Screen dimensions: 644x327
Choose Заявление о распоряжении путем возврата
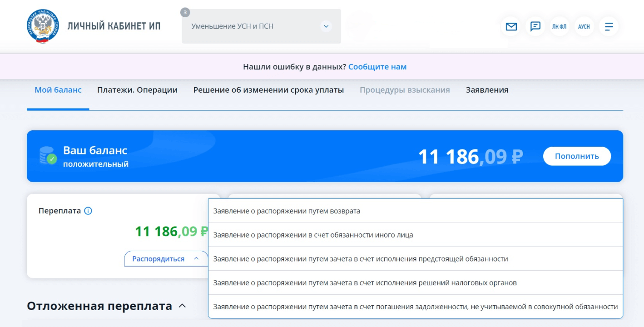[287, 211]
